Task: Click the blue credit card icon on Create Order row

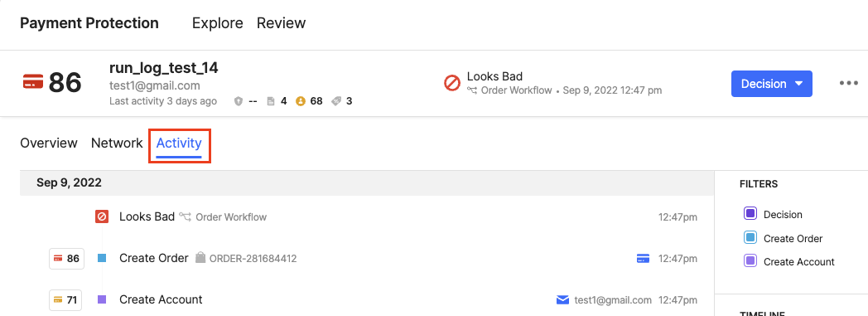Action: [x=643, y=258]
